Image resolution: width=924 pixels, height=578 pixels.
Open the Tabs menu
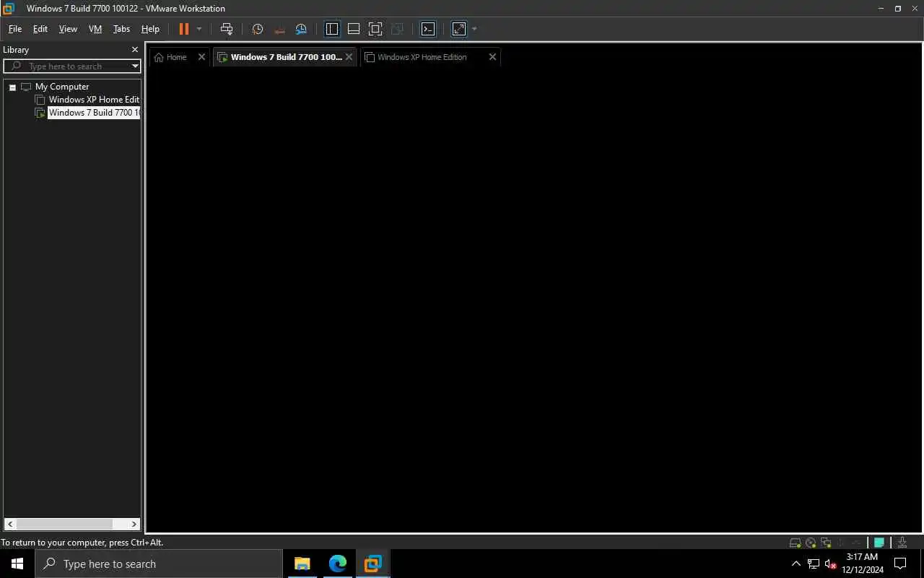tap(121, 29)
